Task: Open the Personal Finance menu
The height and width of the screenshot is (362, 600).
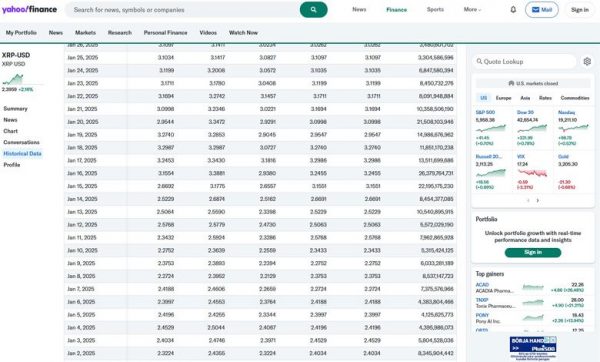Action: pyautogui.click(x=165, y=33)
